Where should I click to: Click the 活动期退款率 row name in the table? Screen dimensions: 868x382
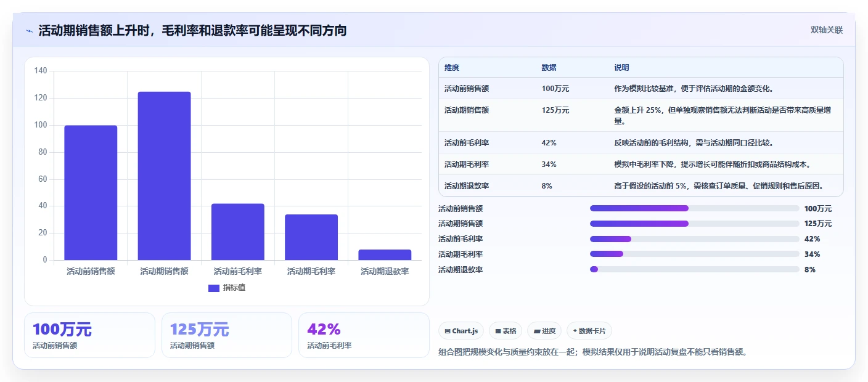467,186
